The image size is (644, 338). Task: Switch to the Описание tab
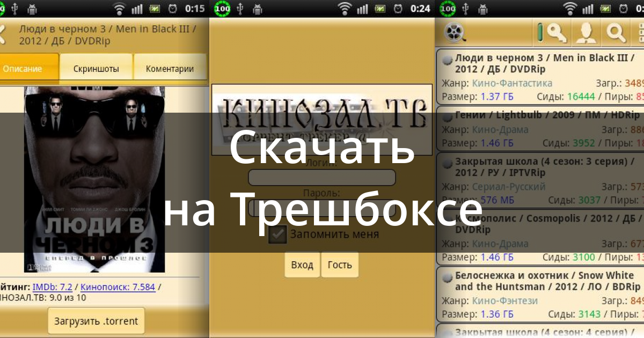click(x=28, y=69)
